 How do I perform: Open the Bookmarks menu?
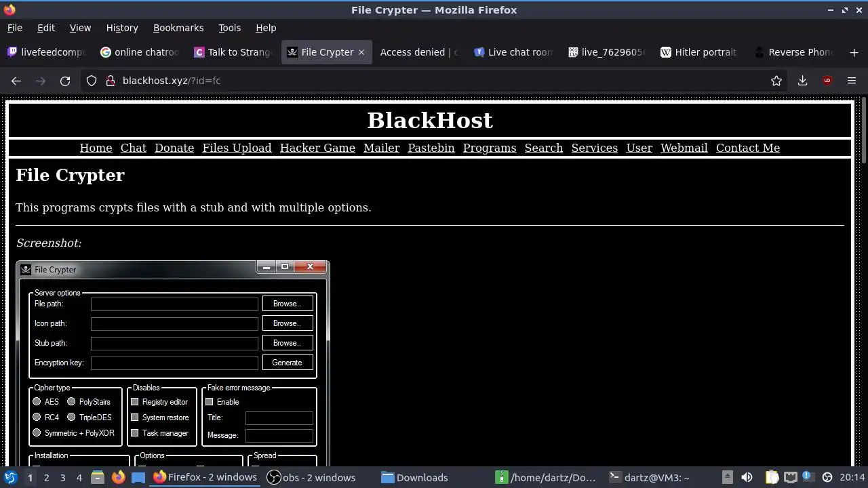[178, 28]
